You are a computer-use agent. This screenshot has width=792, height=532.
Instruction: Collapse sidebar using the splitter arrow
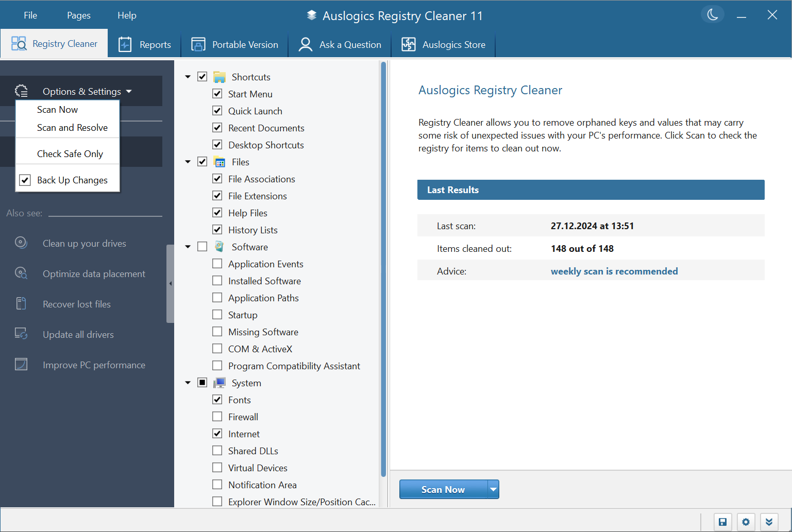click(170, 283)
